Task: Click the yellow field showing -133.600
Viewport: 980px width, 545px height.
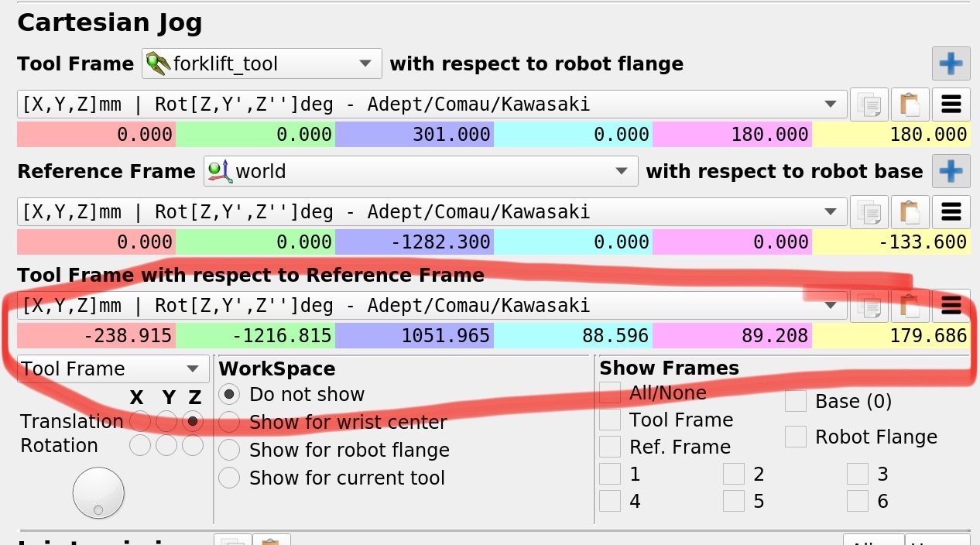Action: 890,242
